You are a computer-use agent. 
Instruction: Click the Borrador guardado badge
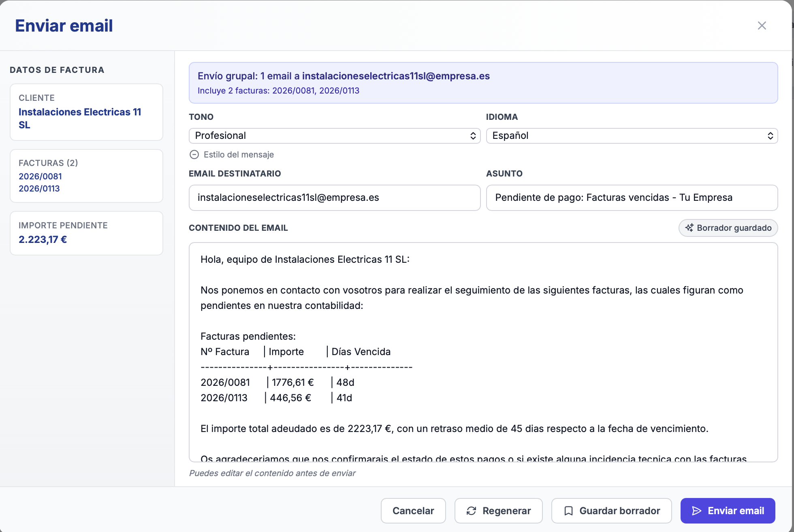pyautogui.click(x=728, y=228)
